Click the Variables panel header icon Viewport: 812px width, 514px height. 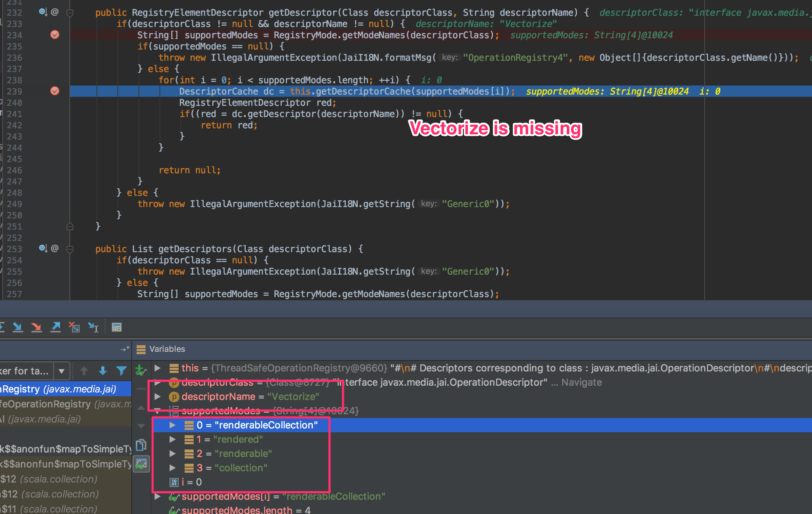(x=141, y=349)
